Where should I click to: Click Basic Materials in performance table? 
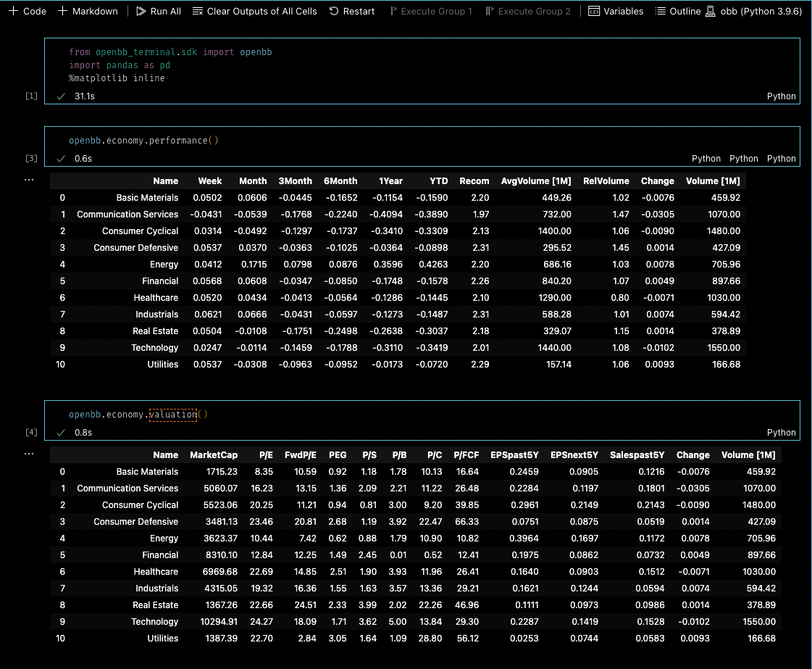click(147, 197)
